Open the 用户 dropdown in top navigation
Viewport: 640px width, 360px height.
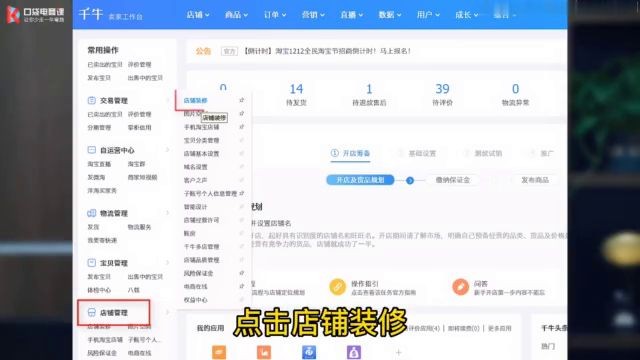tap(428, 15)
